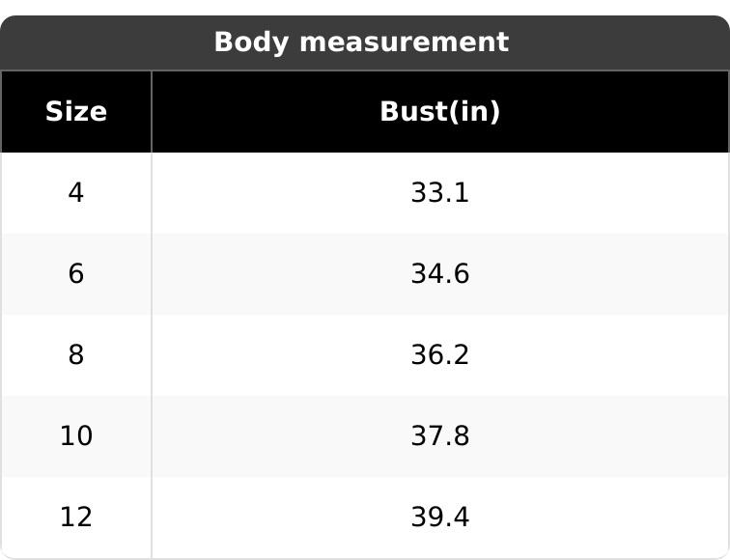
Task: Choose the bust measurement for size 8
Action: point(440,355)
